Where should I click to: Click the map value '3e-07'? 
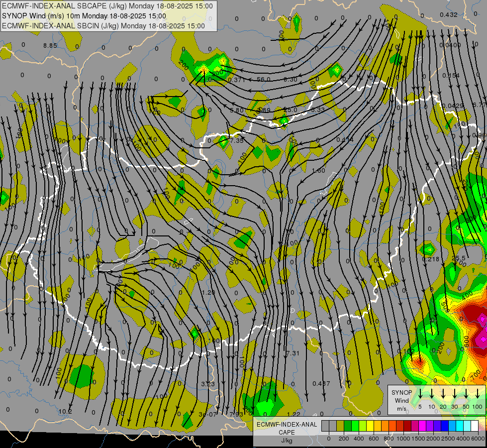pyautogui.click(x=208, y=415)
